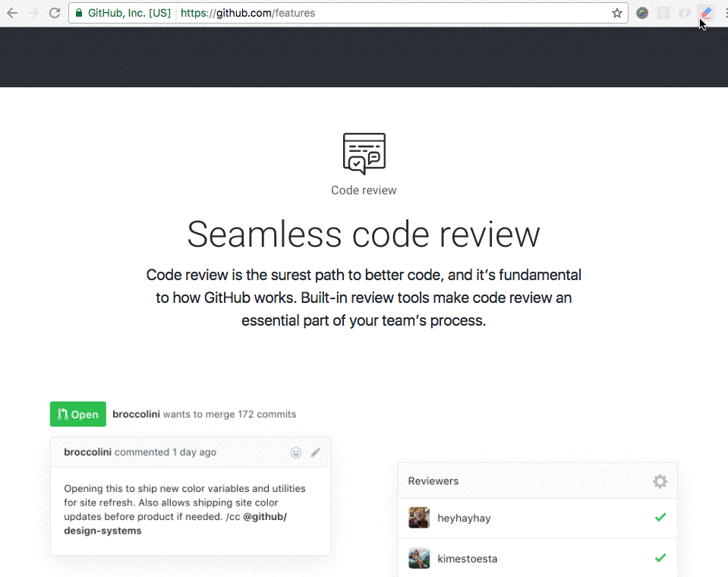Bookmark this page with the star icon
Viewport: 728px width, 577px height.
coord(616,13)
